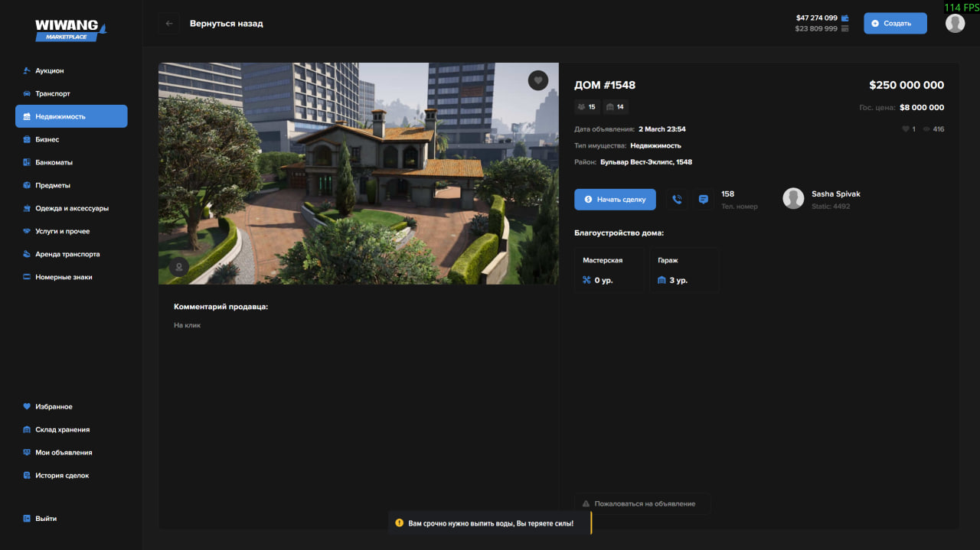Click the state price $8 000 000
Image resolution: width=980 pixels, height=550 pixels.
pos(922,108)
